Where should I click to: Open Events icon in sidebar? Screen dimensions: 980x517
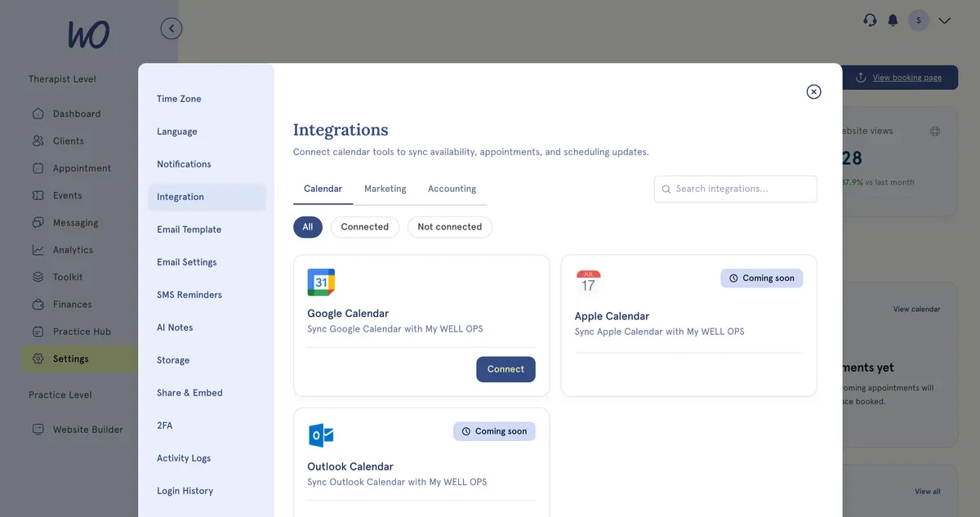click(x=38, y=195)
